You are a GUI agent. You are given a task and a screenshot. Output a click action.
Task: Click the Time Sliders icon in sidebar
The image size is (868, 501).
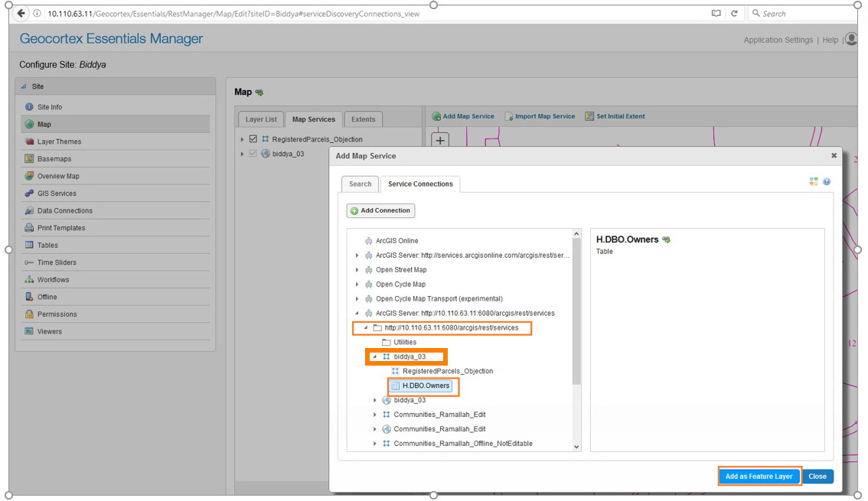click(29, 262)
